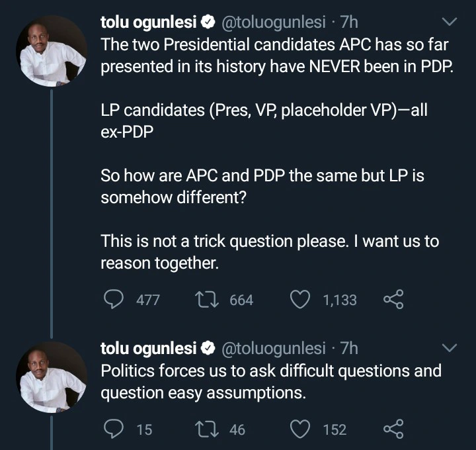Reply to the 'Politics forces us' tweet

click(114, 429)
